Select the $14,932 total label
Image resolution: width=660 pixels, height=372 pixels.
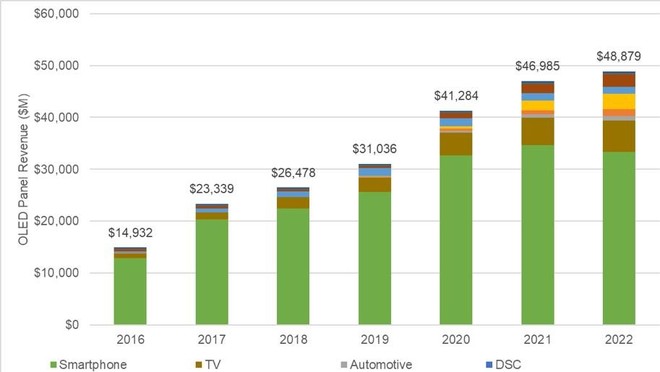pyautogui.click(x=130, y=233)
